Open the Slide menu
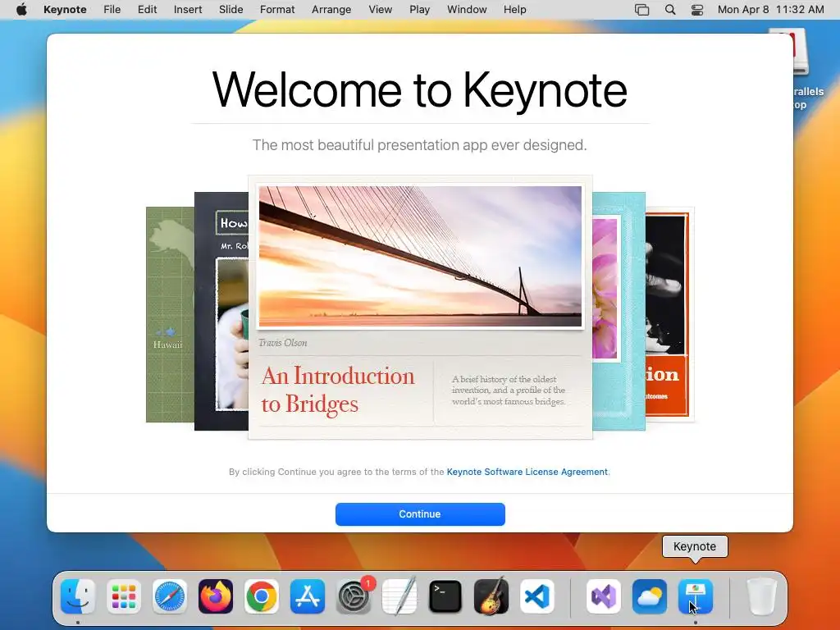The width and height of the screenshot is (840, 630). pos(231,10)
